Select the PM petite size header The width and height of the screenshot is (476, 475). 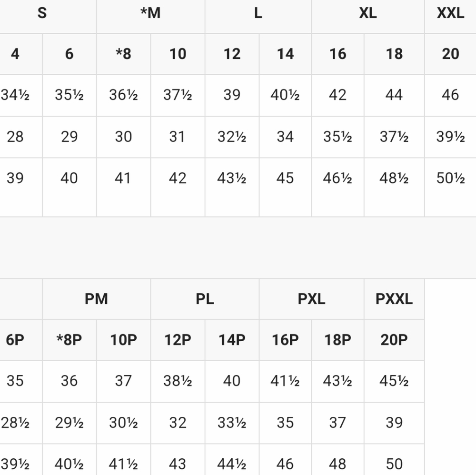(x=96, y=299)
